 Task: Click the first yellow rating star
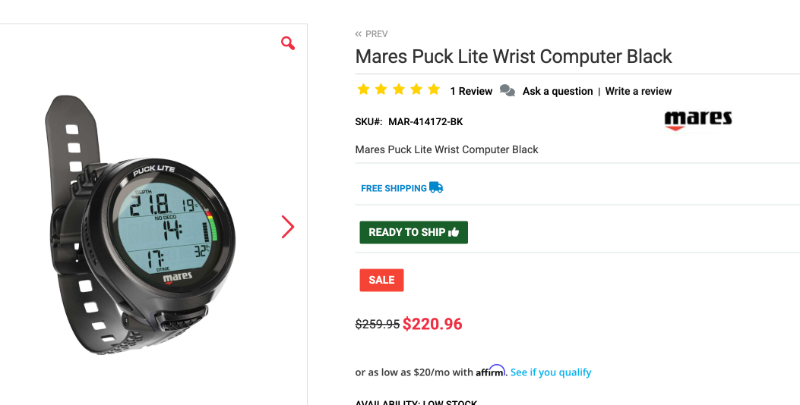tap(364, 90)
